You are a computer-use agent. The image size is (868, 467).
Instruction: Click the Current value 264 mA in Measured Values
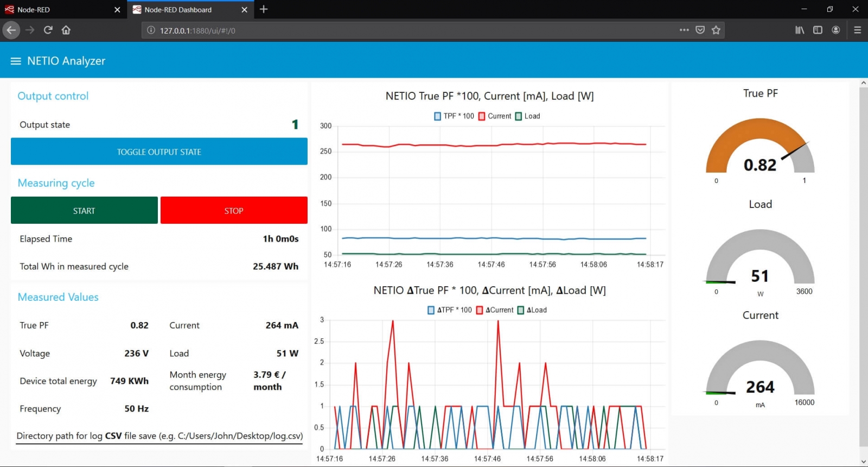282,325
